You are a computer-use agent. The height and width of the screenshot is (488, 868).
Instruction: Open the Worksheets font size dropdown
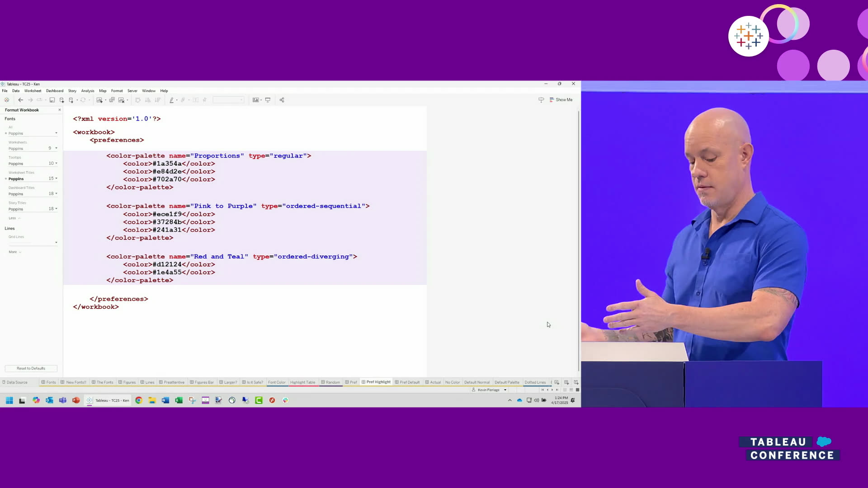(x=56, y=148)
